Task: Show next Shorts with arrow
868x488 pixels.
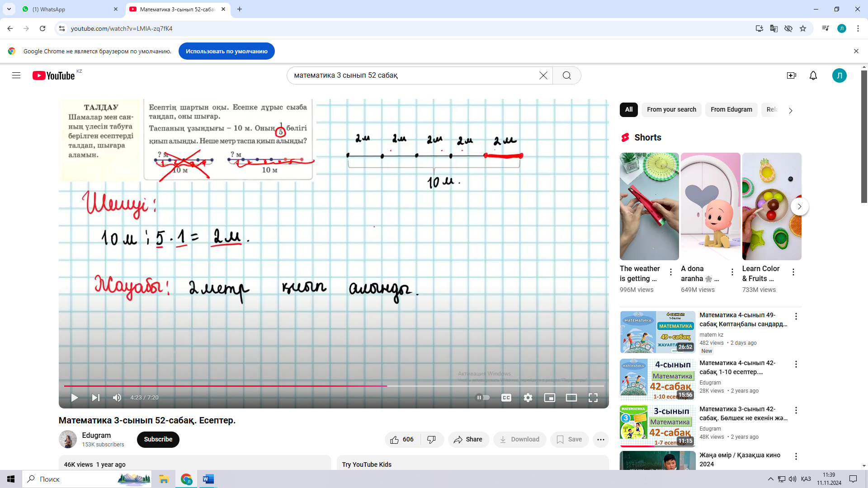Action: point(799,206)
